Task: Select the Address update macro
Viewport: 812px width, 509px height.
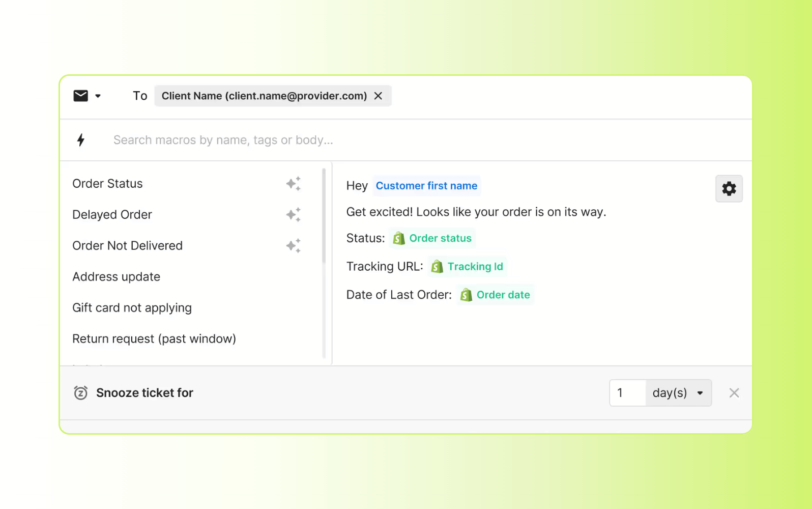Action: coord(116,277)
